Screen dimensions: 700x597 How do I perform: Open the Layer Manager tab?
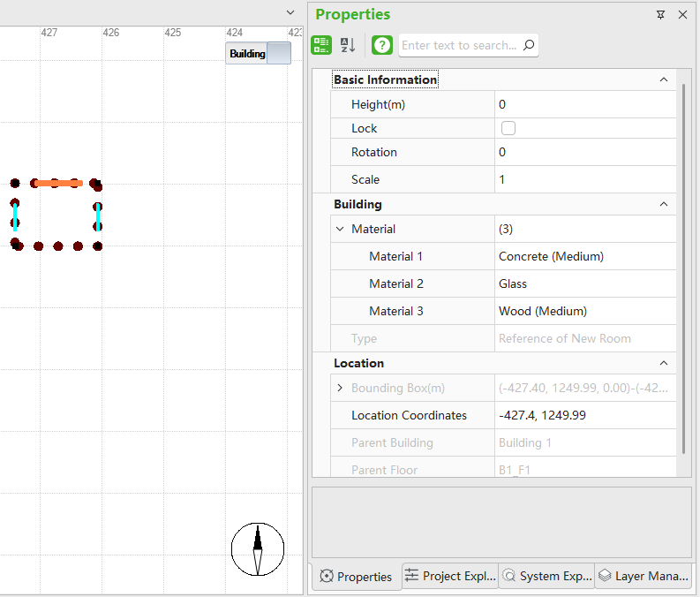point(643,576)
